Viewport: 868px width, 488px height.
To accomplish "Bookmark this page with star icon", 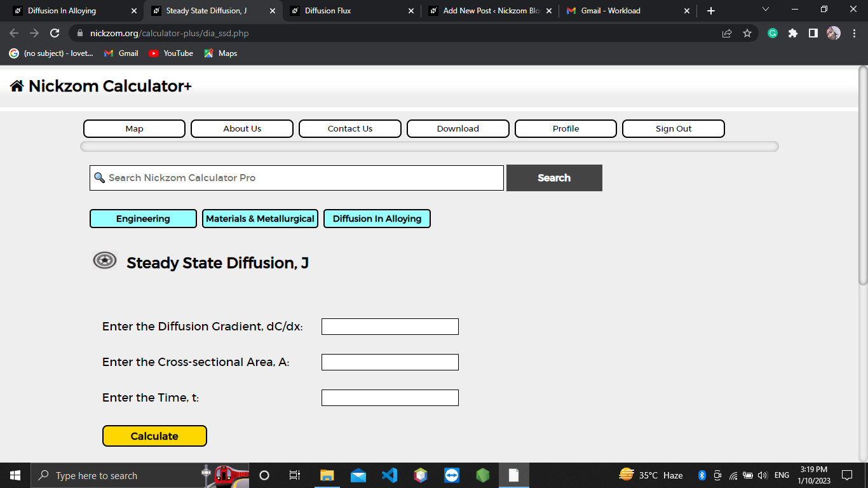I will 747,33.
